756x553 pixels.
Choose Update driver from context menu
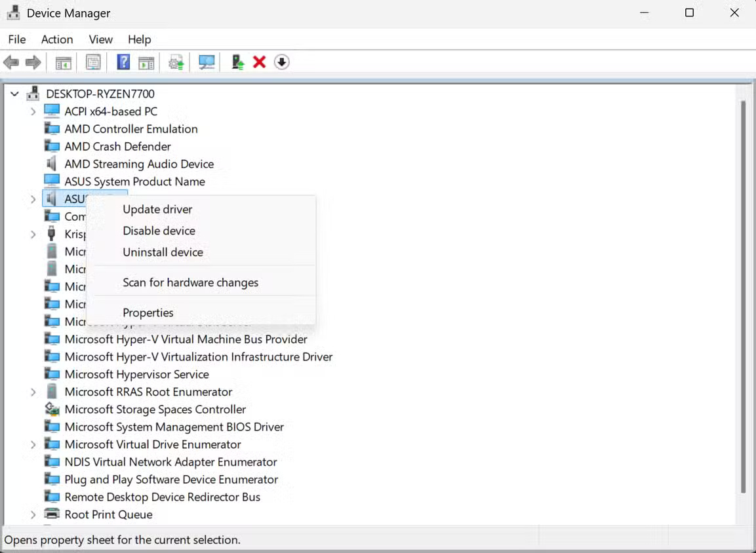[x=157, y=209]
